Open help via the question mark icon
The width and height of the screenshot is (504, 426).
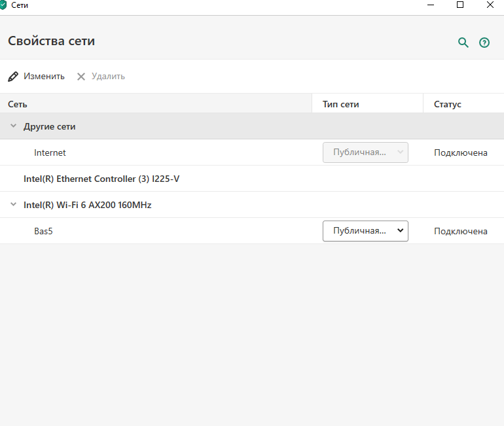click(484, 43)
